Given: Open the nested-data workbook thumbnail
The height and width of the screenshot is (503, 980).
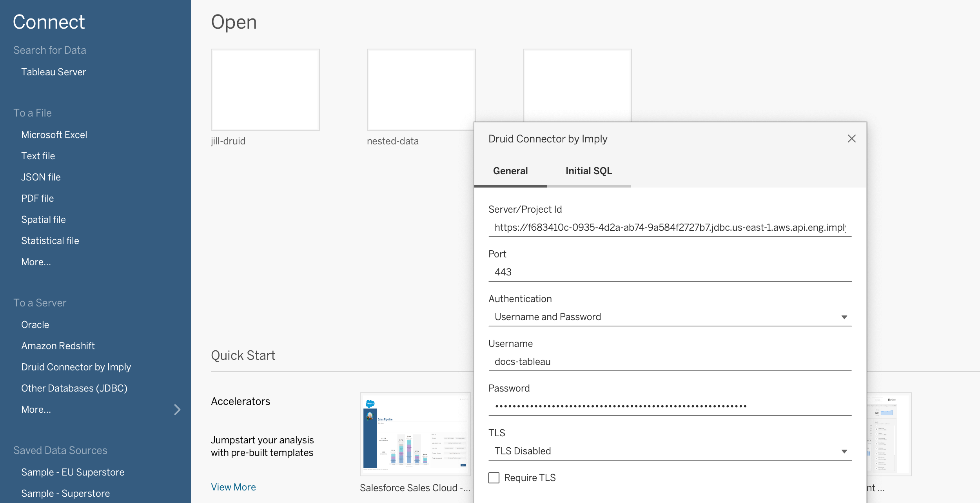Looking at the screenshot, I should pyautogui.click(x=421, y=90).
